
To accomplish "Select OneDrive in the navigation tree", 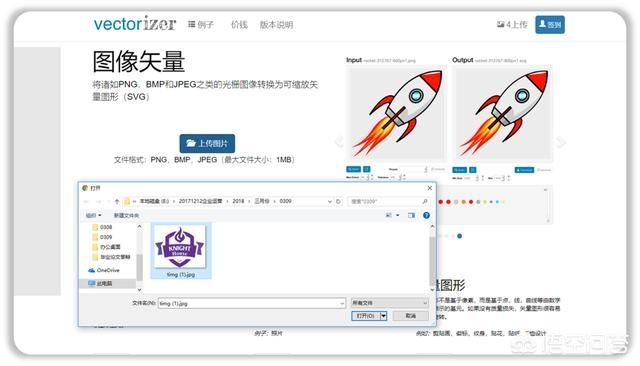I will (x=104, y=270).
